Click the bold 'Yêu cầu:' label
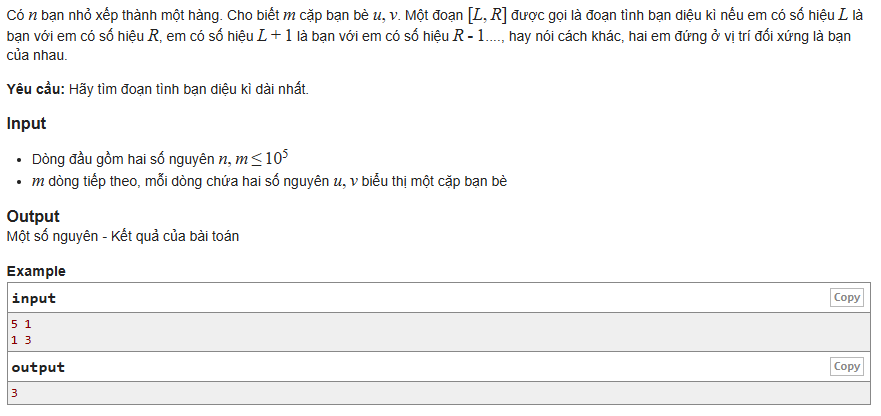Image resolution: width=881 pixels, height=416 pixels. [x=36, y=89]
